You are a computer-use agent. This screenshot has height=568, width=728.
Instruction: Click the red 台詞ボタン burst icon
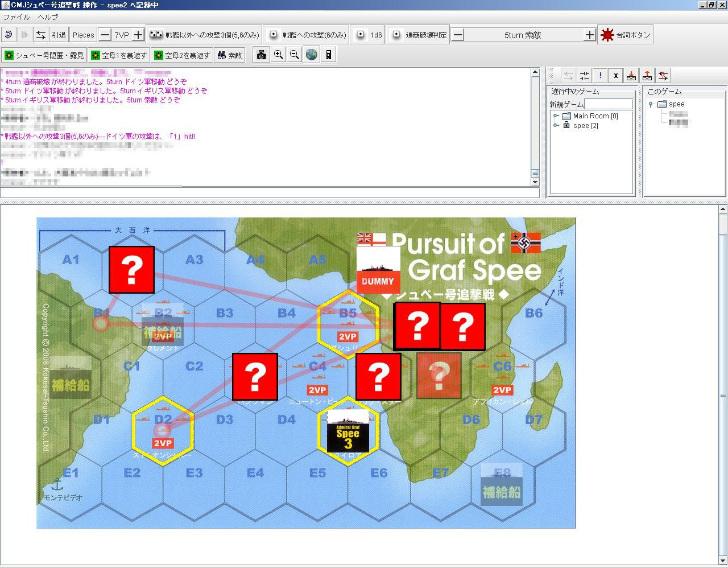pyautogui.click(x=607, y=35)
